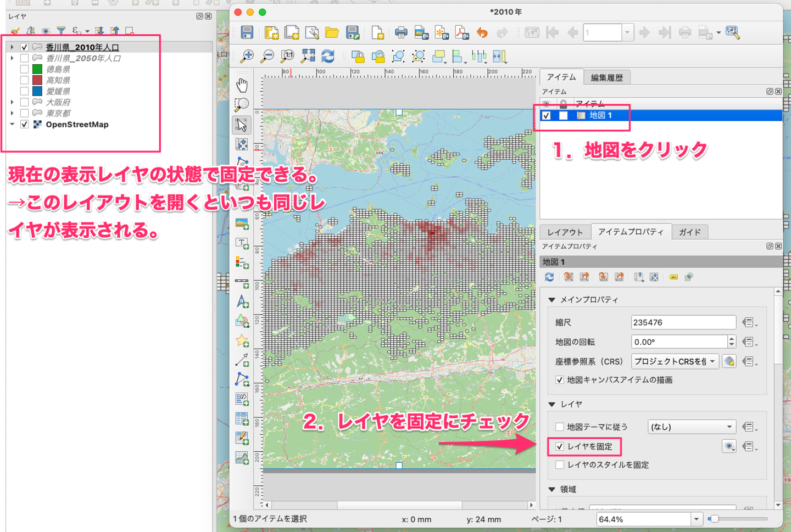The image size is (791, 532).
Task: Select the Add Attribute Table tool
Action: click(242, 418)
